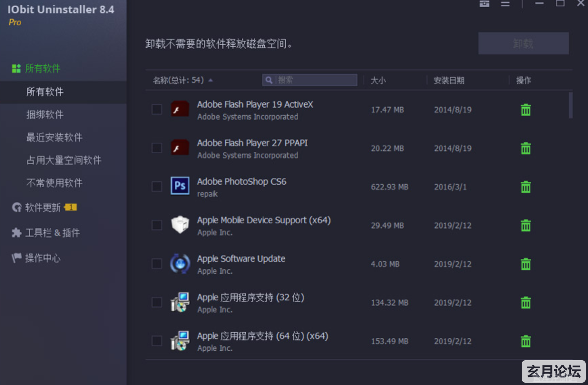Click the 4.03 MB size value

tap(385, 264)
